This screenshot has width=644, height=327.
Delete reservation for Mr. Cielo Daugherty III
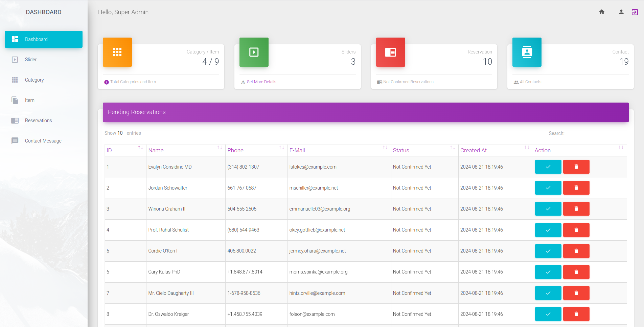(576, 293)
